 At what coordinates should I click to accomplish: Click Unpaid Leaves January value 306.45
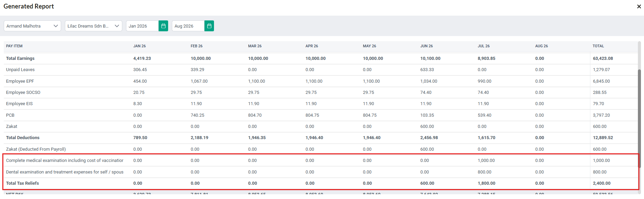coord(140,70)
